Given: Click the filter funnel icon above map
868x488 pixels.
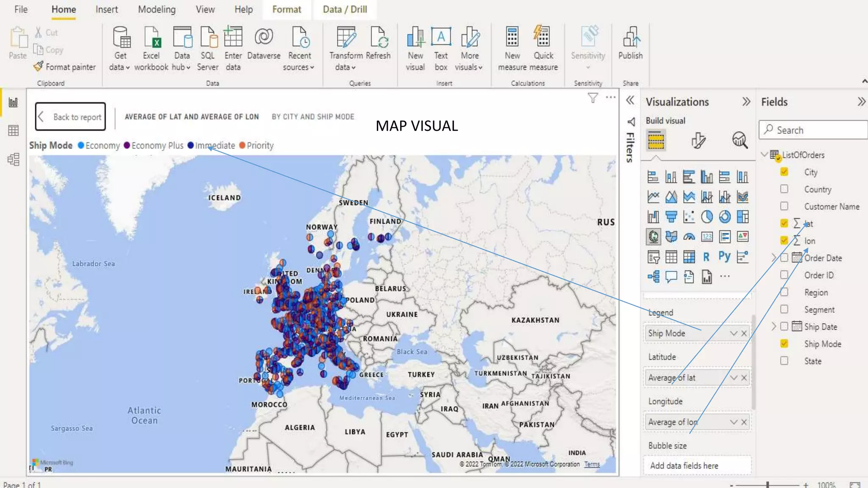Looking at the screenshot, I should click(x=593, y=98).
